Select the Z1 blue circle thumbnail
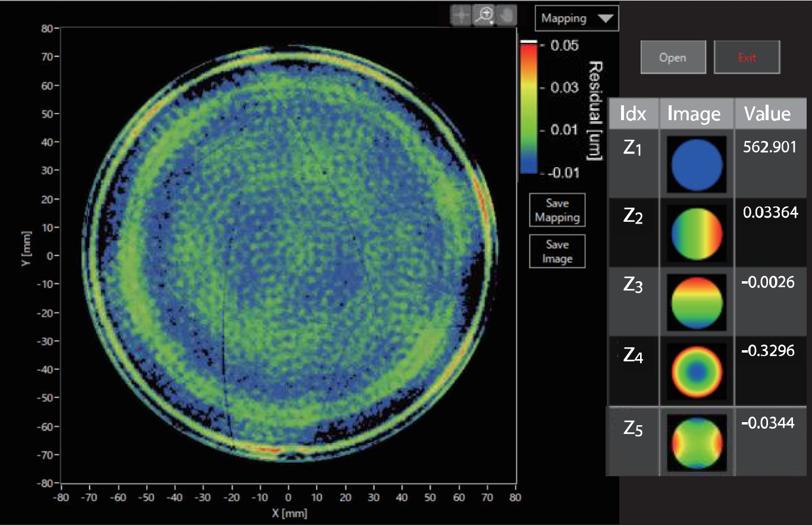This screenshot has height=525, width=812. click(697, 164)
